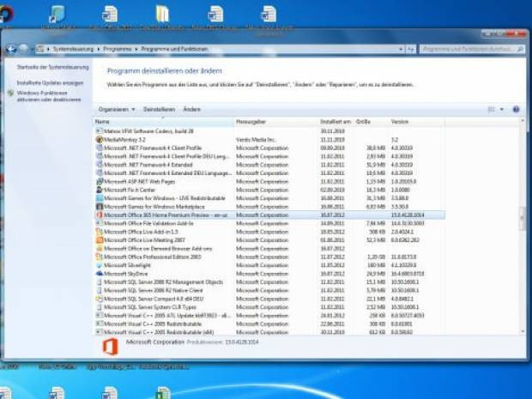Click the Systemsteuerung breadcrumb
The height and width of the screenshot is (399, 532).
(x=73, y=49)
